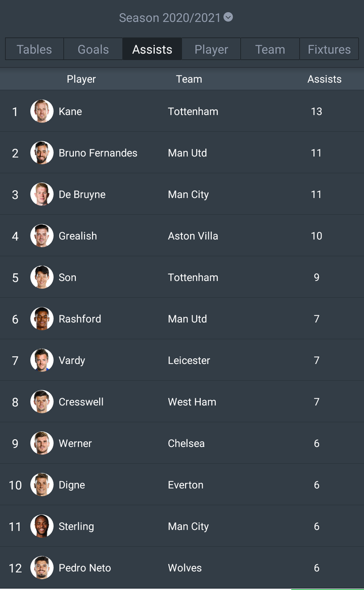Open the Wolves team entry

(x=185, y=568)
